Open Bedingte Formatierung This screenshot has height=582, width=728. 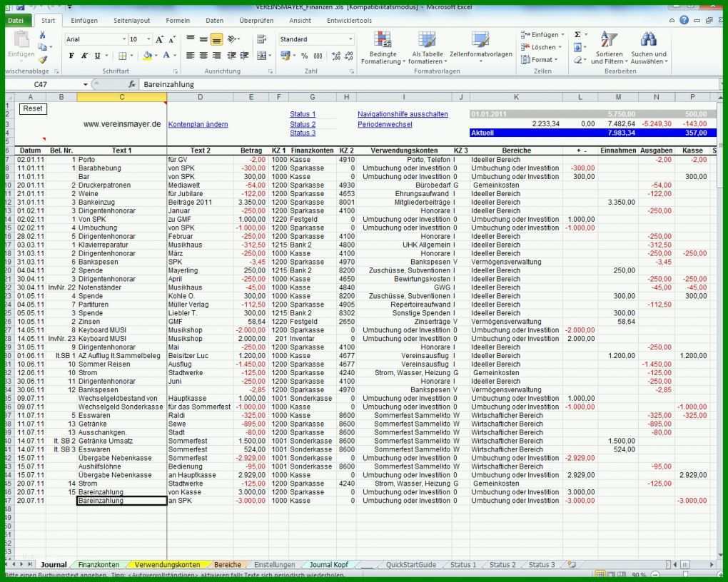pyautogui.click(x=383, y=48)
